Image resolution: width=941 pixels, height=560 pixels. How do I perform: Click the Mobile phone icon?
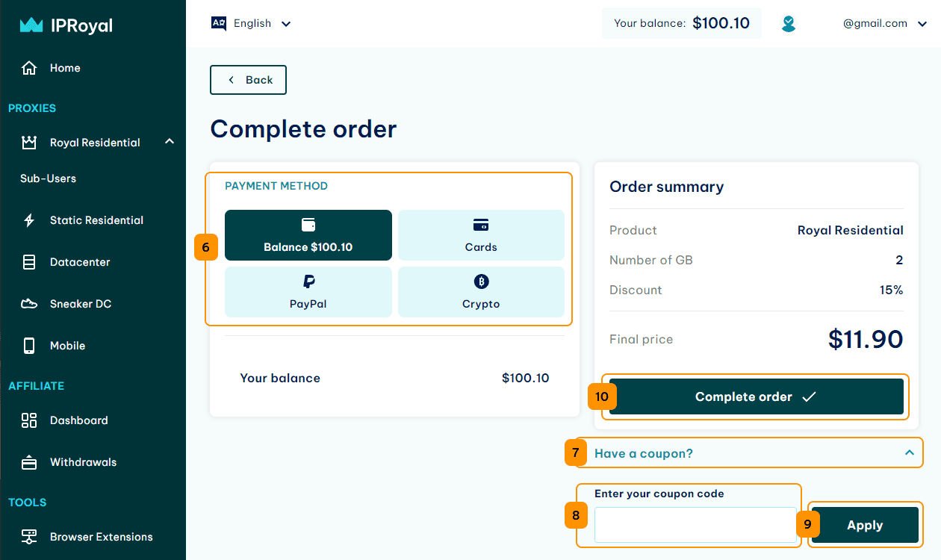coord(29,346)
